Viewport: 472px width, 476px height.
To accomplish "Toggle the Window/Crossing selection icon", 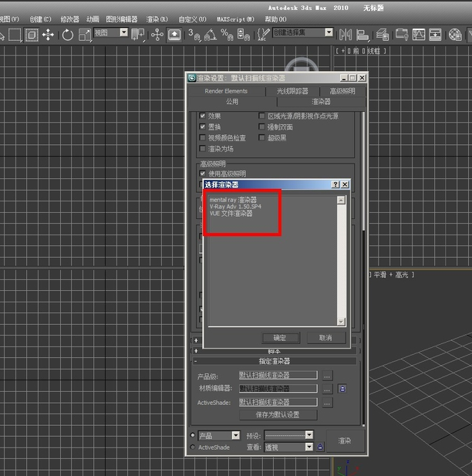I will click(32, 35).
